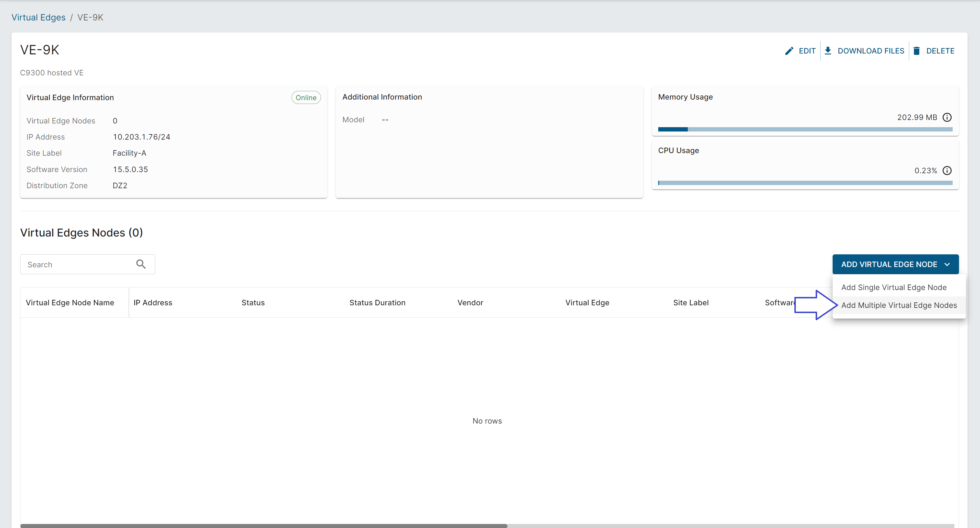
Task: Click the trash Delete icon
Action: click(x=917, y=51)
